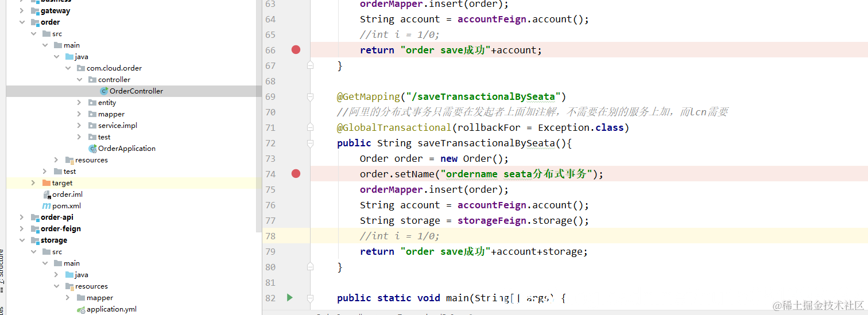Open OrderApplication class file

tap(127, 148)
